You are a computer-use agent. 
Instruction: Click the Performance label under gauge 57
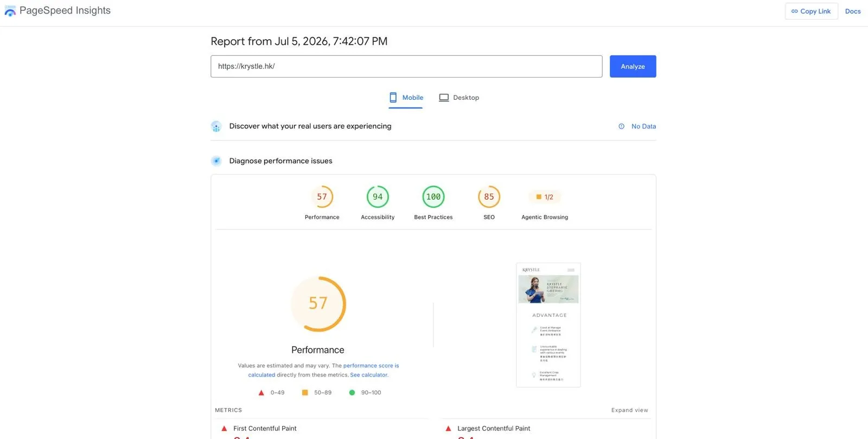(322, 217)
